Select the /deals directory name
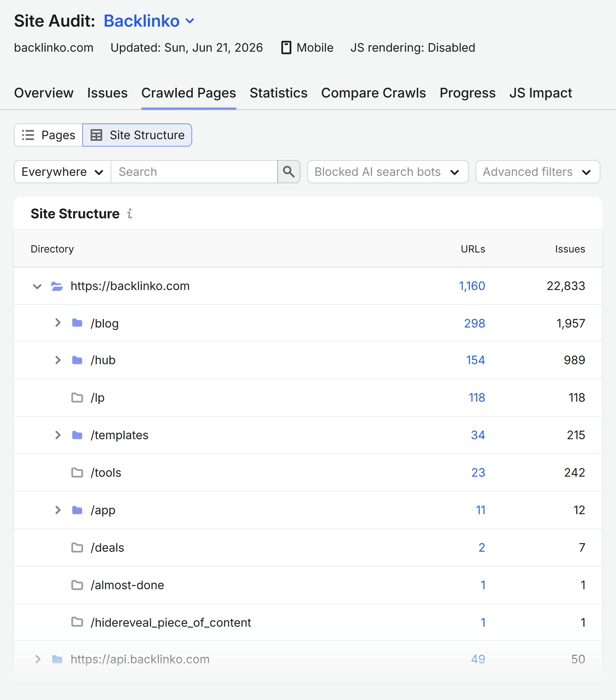The height and width of the screenshot is (700, 616). [107, 548]
